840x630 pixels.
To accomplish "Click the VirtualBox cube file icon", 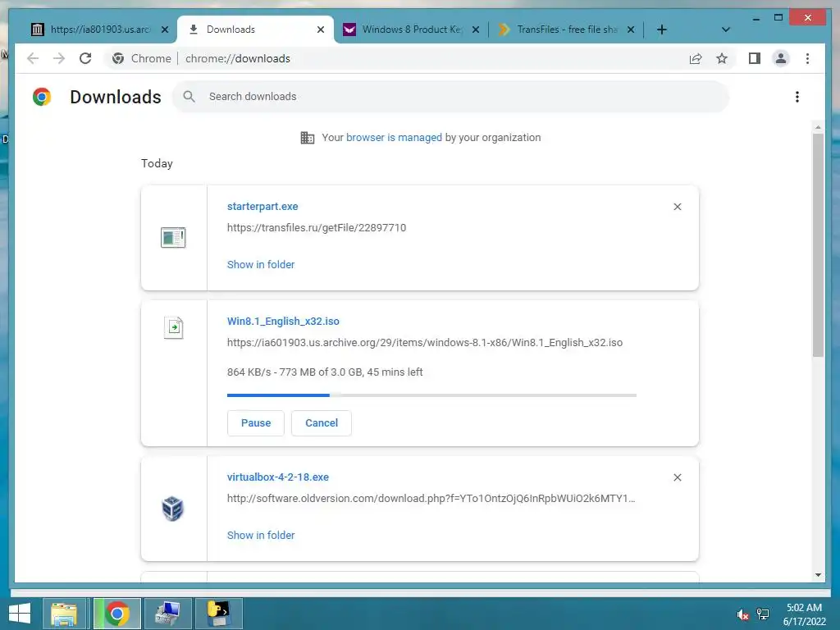I will [x=172, y=509].
